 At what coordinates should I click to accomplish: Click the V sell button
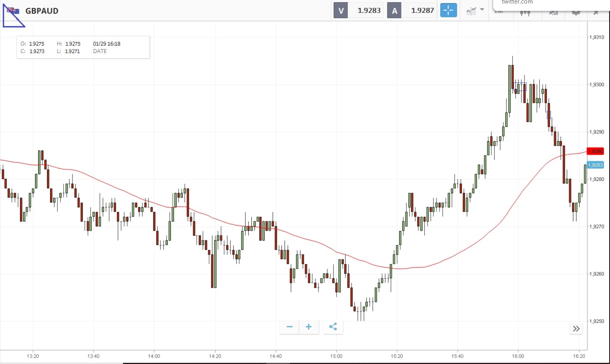click(x=341, y=10)
